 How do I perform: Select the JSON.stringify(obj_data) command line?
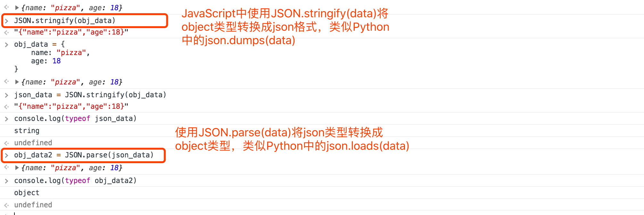(65, 21)
